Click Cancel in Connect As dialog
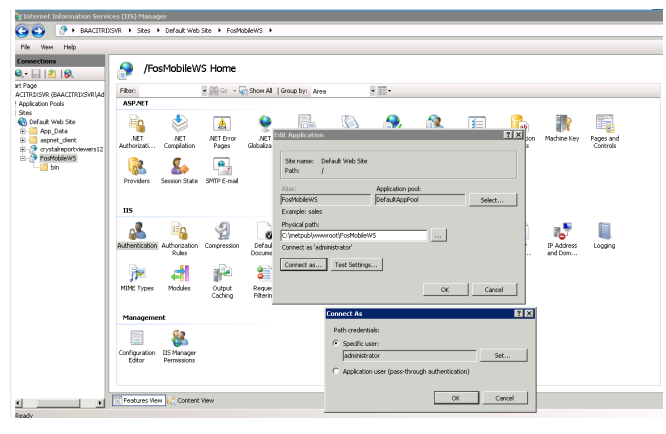This screenshot has width=666, height=434. point(505,398)
